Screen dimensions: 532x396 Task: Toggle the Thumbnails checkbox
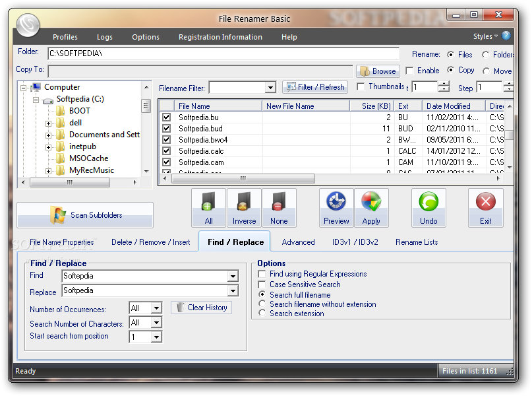tap(361, 86)
